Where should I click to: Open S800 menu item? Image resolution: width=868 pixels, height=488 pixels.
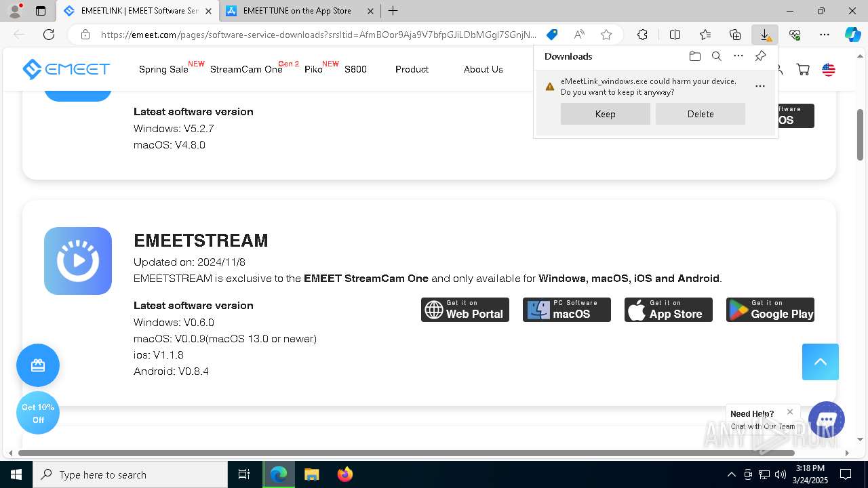(355, 69)
